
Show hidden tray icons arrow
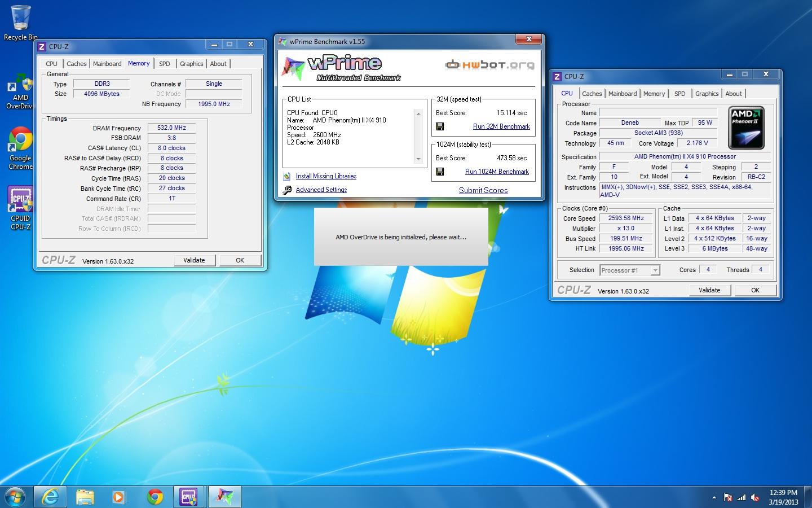pos(714,498)
